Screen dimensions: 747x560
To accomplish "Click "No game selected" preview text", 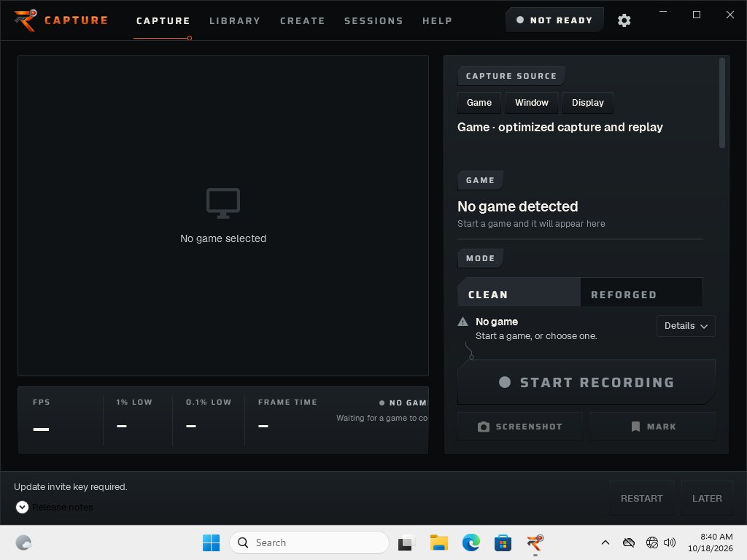I will point(223,238).
